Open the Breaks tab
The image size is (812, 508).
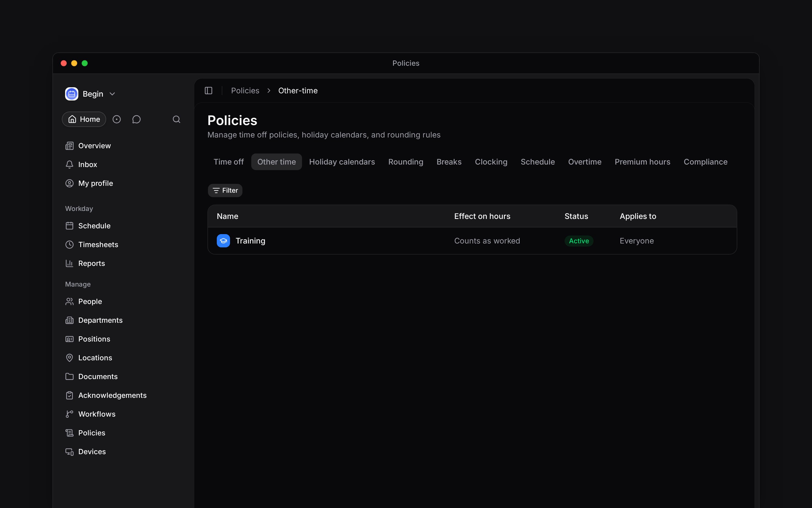[x=449, y=162]
